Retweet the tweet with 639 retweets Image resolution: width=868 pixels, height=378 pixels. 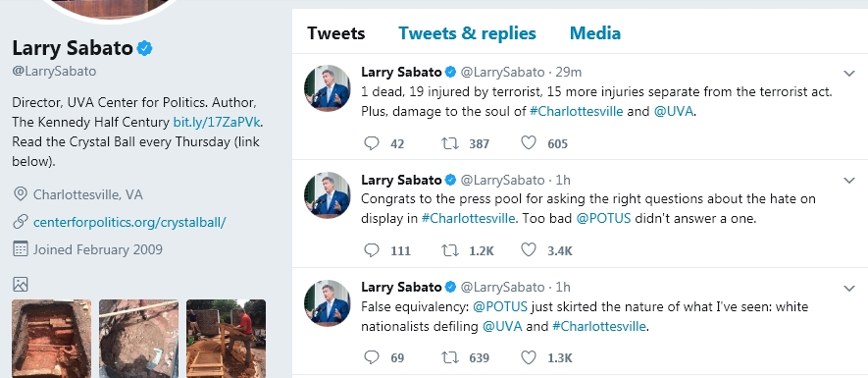(x=449, y=357)
